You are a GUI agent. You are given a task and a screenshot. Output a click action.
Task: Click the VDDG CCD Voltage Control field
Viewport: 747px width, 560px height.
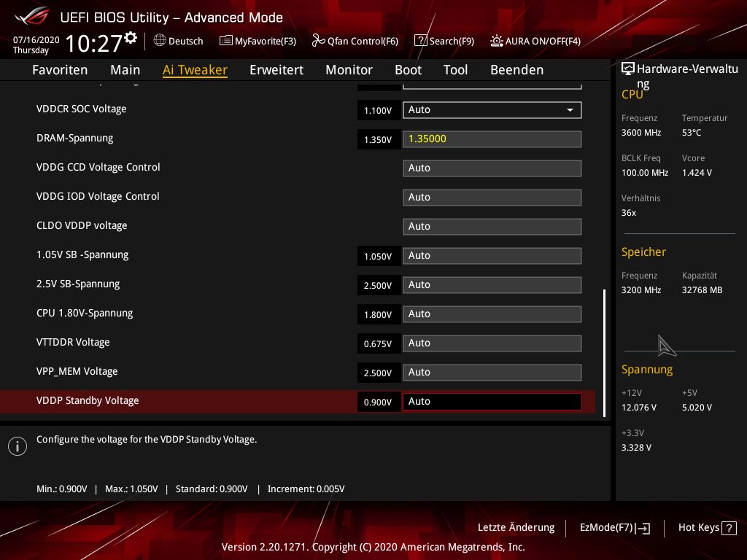[x=492, y=168]
